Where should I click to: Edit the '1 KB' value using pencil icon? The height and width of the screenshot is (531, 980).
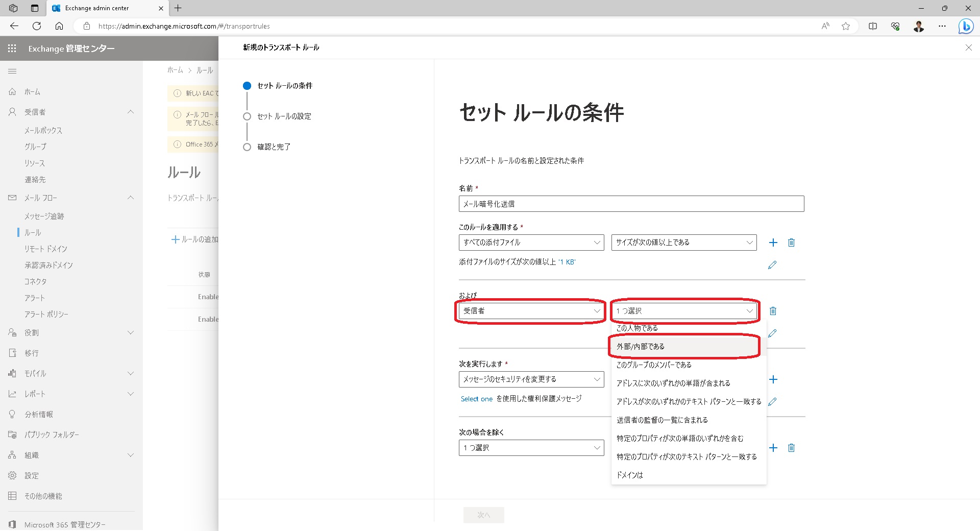point(772,264)
